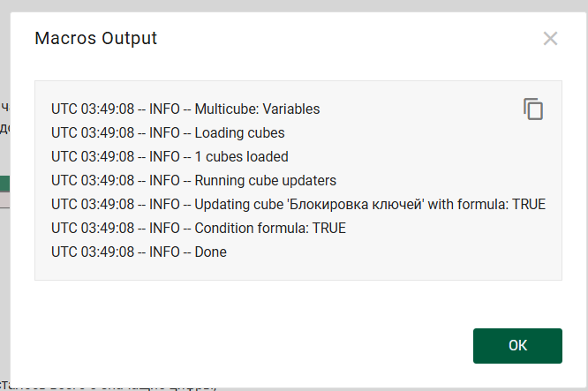Click the timestamp of the 'Running cube updaters' line
This screenshot has width=588, height=391.
(x=93, y=181)
